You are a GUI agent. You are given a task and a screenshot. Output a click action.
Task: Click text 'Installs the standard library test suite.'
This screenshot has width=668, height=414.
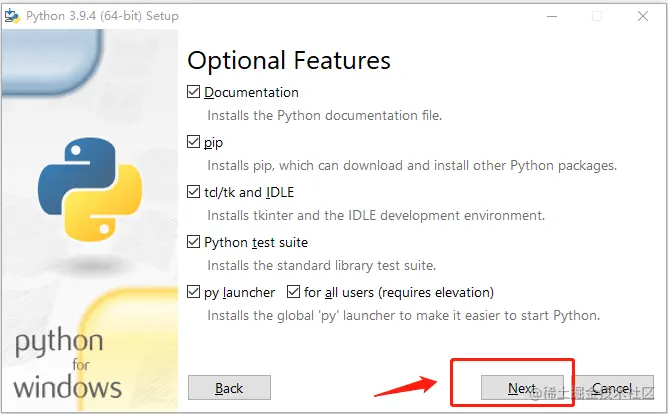tap(322, 265)
